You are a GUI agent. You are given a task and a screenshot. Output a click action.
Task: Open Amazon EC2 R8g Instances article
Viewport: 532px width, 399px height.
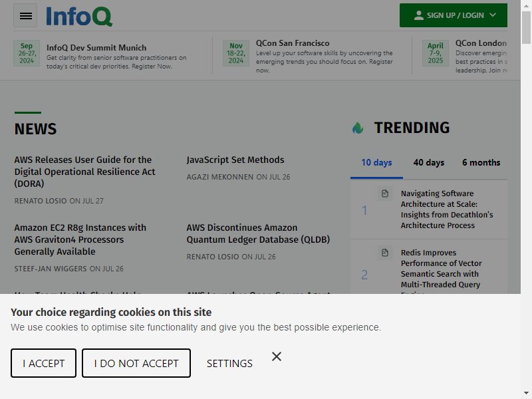coord(80,239)
